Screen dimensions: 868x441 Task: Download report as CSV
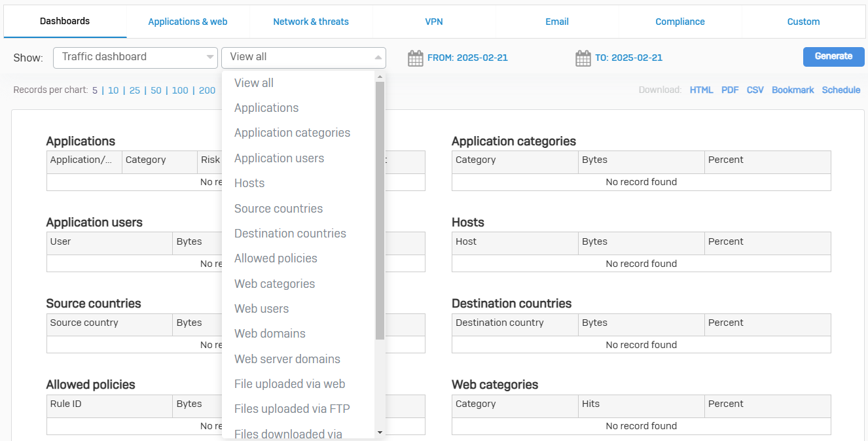pyautogui.click(x=755, y=90)
